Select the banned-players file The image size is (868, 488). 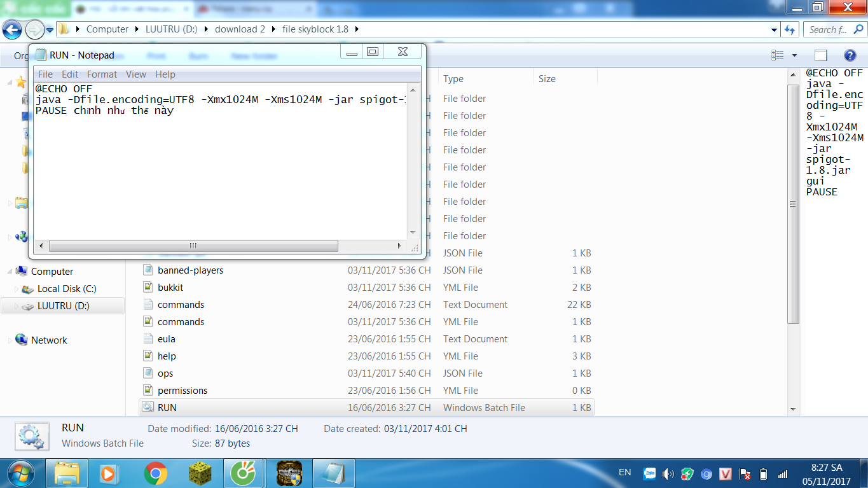(367, 270)
